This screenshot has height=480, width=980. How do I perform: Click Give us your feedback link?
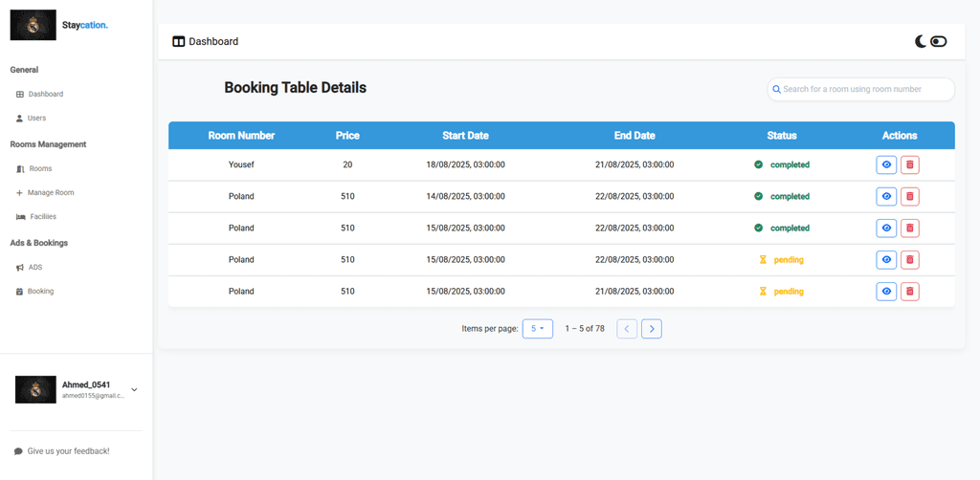pos(68,451)
